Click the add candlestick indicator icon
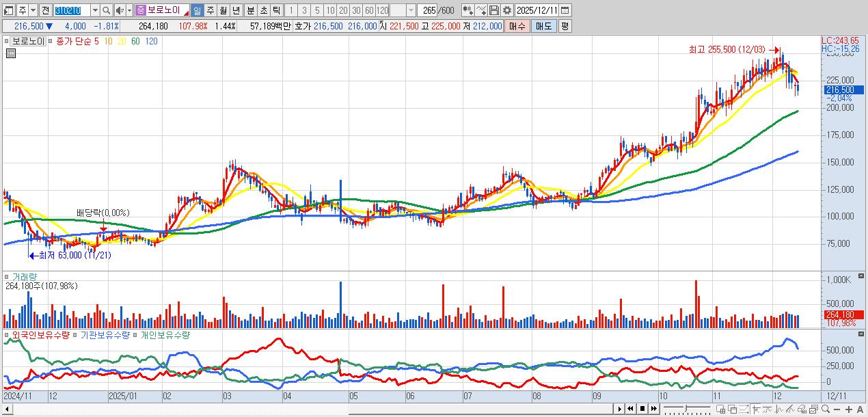The width and height of the screenshot is (868, 417). click(468, 10)
